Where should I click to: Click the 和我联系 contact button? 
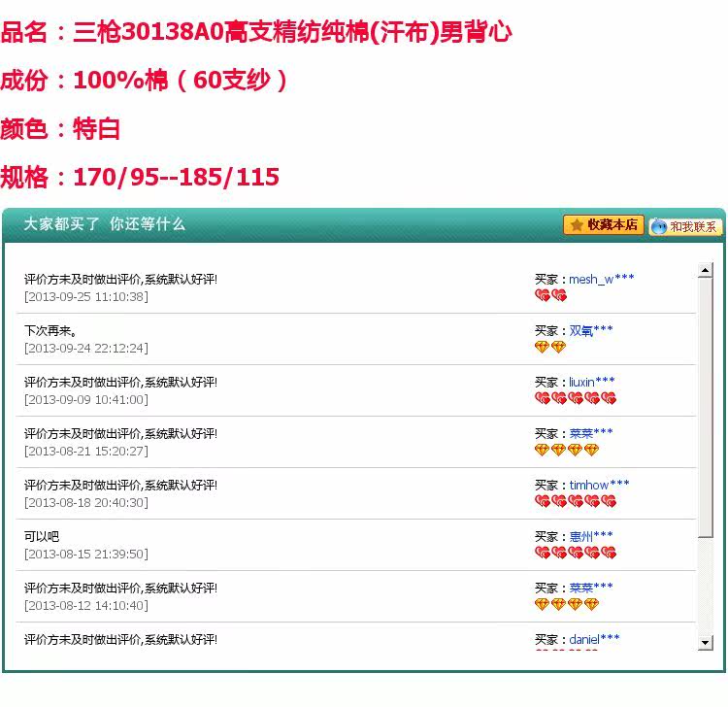point(685,226)
